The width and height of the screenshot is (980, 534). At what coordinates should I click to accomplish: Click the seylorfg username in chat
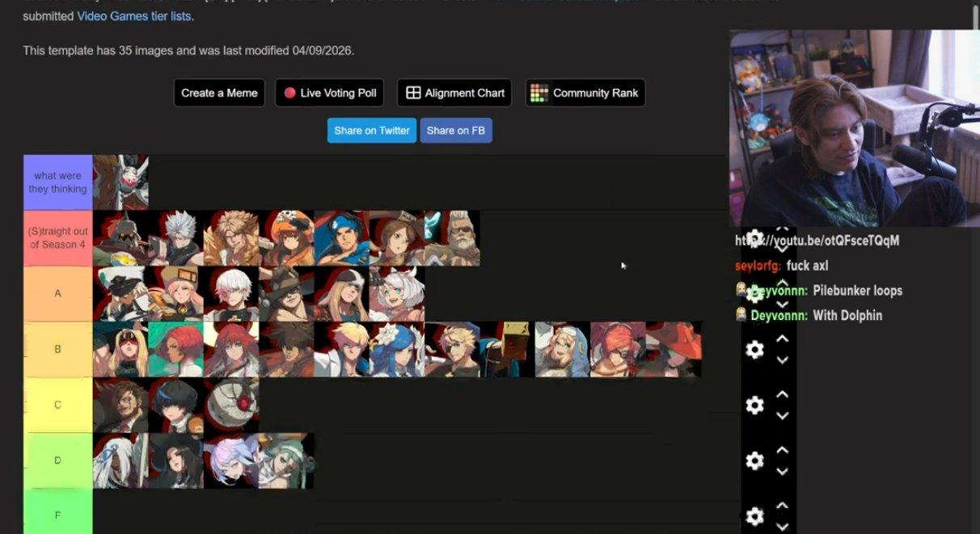(x=758, y=266)
